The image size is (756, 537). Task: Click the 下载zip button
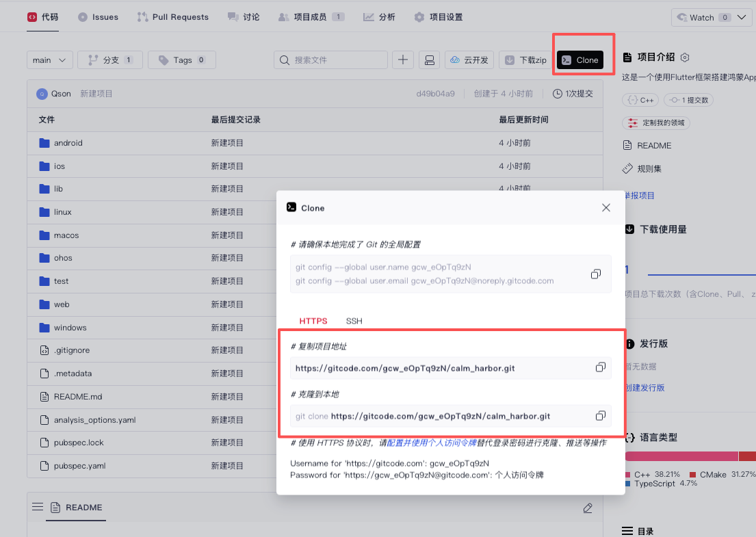click(x=525, y=60)
